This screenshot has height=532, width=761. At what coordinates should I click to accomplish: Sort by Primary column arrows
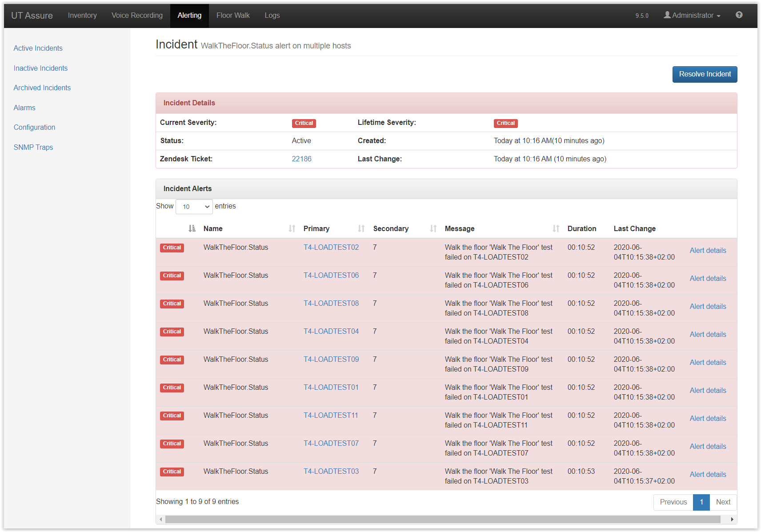click(x=361, y=228)
